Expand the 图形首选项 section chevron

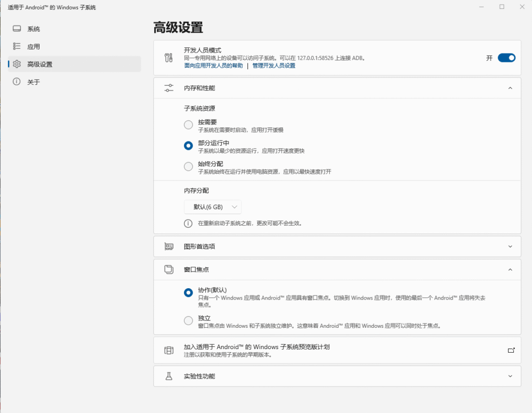510,247
